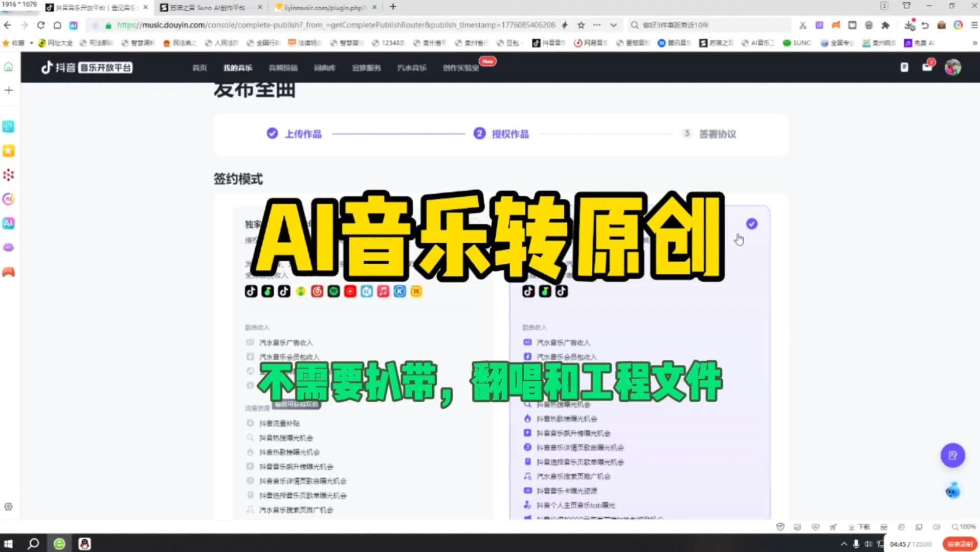
Task: Enable the 抖音流量补贴 checkbox
Action: tap(250, 423)
